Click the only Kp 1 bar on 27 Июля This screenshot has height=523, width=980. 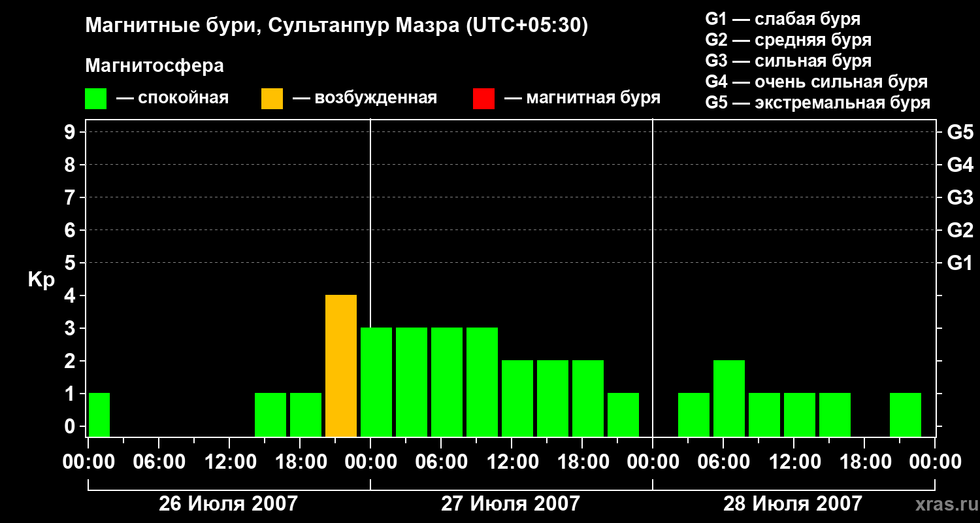(x=623, y=415)
